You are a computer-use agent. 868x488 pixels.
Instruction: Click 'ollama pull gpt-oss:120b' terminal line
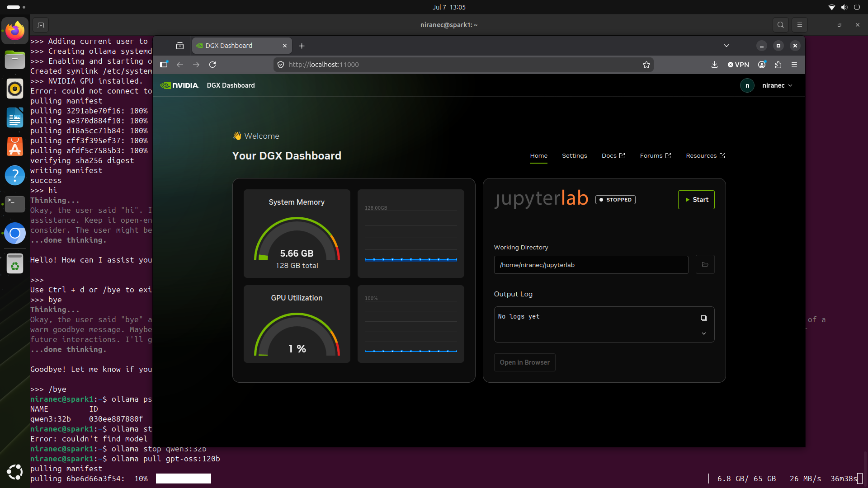[125, 459]
